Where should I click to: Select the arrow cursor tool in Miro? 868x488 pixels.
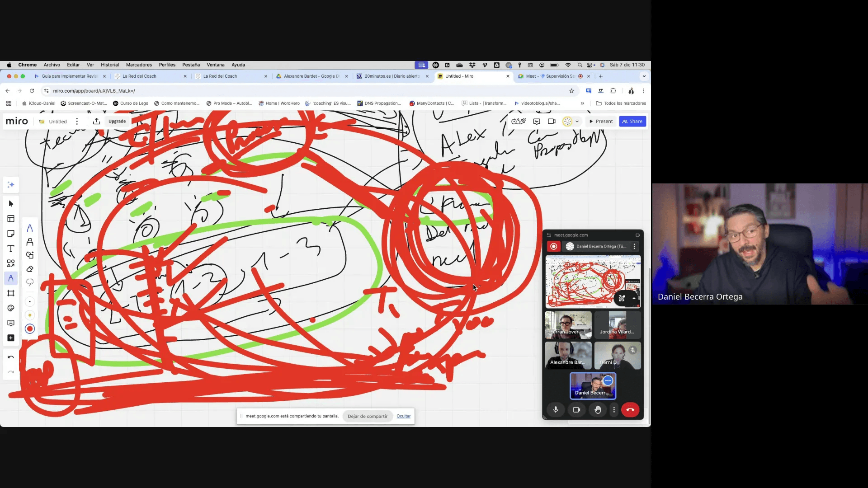pos(11,204)
